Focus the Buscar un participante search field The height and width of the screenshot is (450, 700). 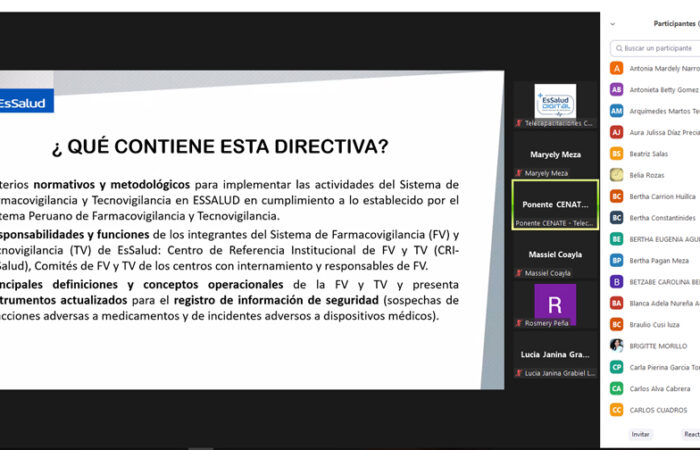pyautogui.click(x=660, y=48)
